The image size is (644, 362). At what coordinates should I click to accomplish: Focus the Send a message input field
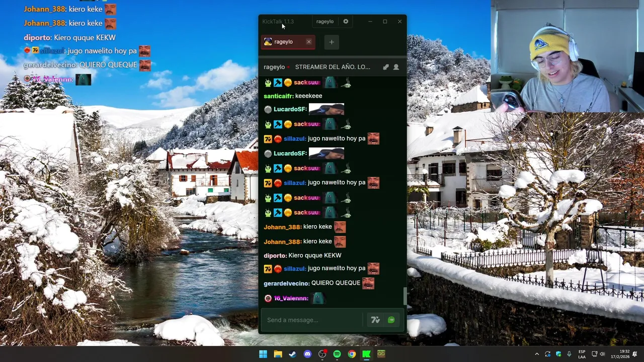click(312, 320)
